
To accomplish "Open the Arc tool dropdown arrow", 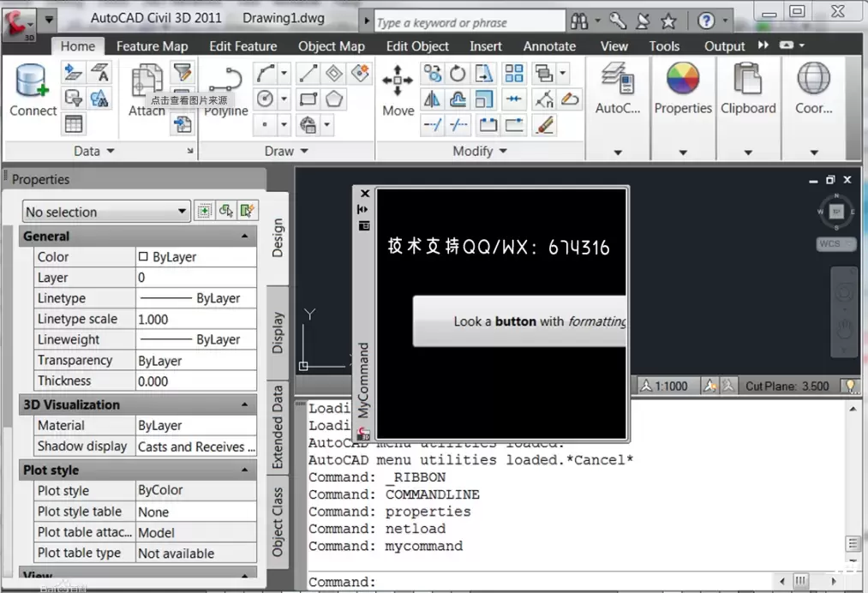I will pyautogui.click(x=284, y=73).
